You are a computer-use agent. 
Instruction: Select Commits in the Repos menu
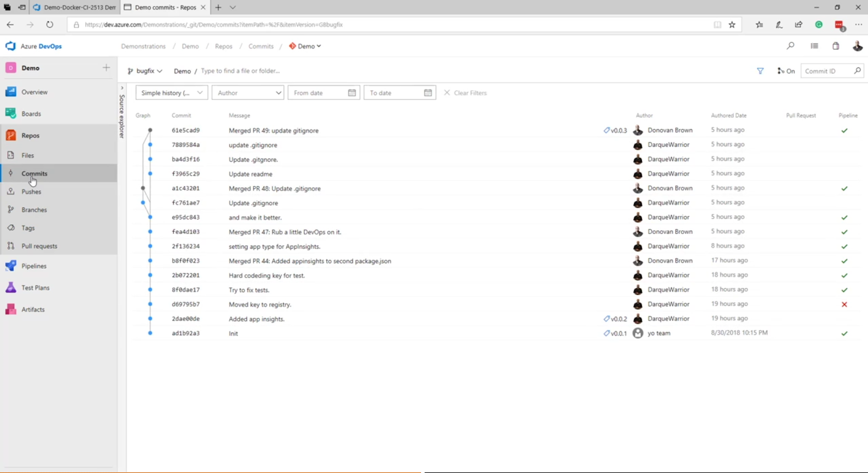pyautogui.click(x=59, y=174)
